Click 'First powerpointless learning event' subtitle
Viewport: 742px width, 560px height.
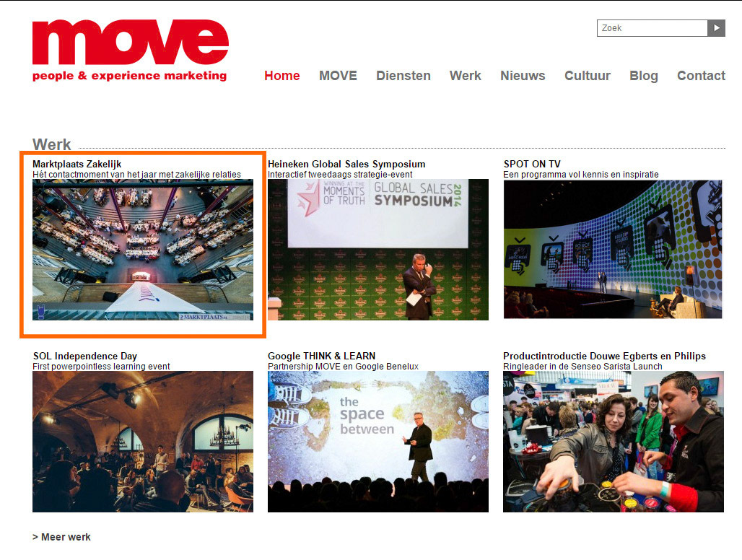click(x=101, y=367)
